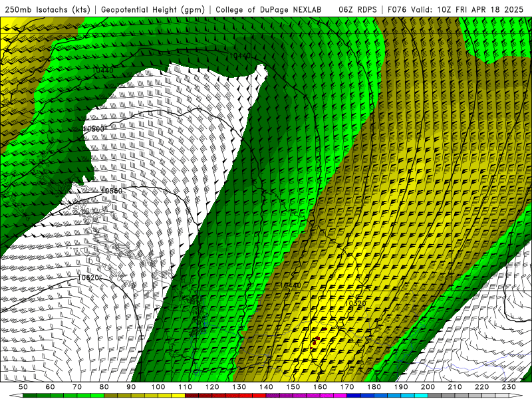Click the 10560 height contour label
The height and width of the screenshot is (399, 532).
tap(111, 191)
